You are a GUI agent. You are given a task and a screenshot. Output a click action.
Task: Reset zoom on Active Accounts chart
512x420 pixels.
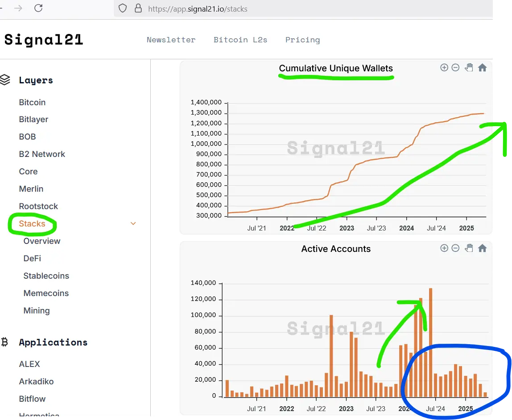pyautogui.click(x=482, y=248)
